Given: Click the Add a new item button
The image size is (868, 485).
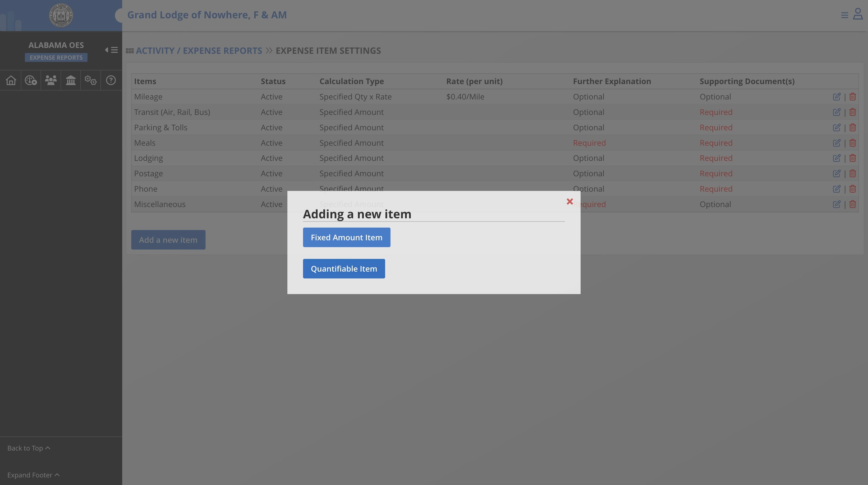Looking at the screenshot, I should [168, 240].
